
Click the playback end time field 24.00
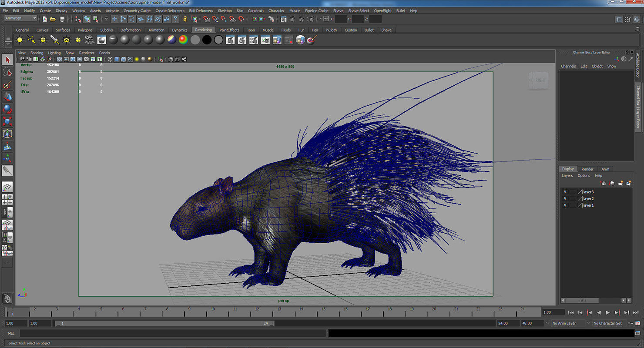[508, 323]
